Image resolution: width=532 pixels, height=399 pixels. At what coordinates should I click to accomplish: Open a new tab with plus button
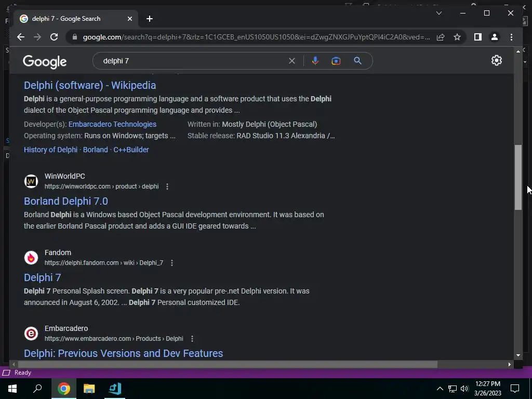pos(150,19)
